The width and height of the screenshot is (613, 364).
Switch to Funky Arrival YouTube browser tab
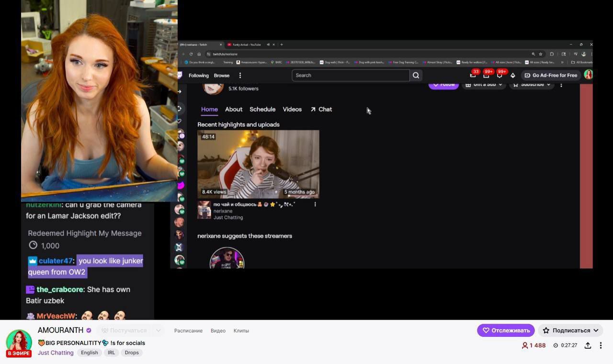point(247,44)
